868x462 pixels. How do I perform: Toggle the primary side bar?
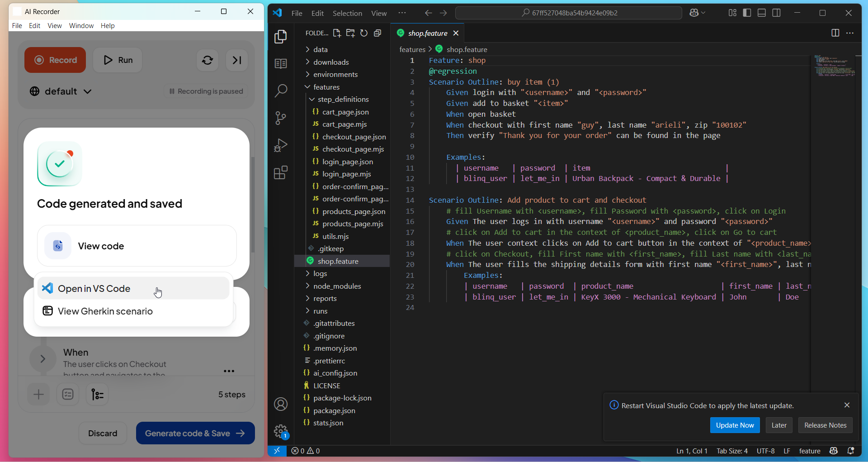pyautogui.click(x=747, y=13)
